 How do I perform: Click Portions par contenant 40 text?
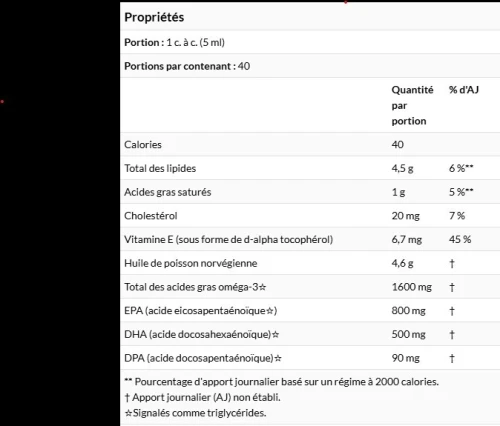[187, 66]
